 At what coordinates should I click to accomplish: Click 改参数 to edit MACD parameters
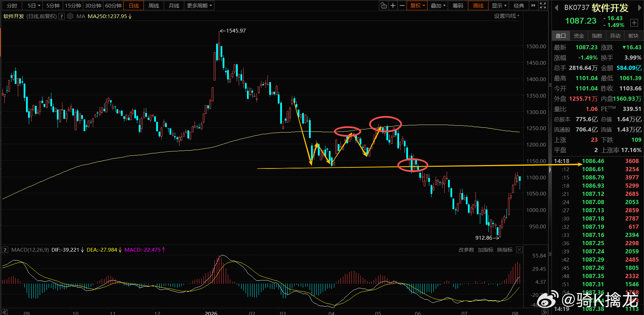466,250
